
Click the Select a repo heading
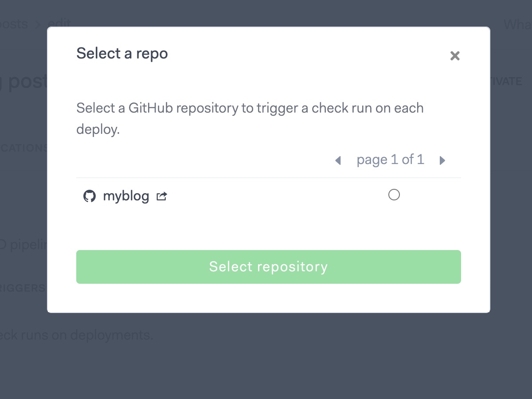(x=122, y=54)
